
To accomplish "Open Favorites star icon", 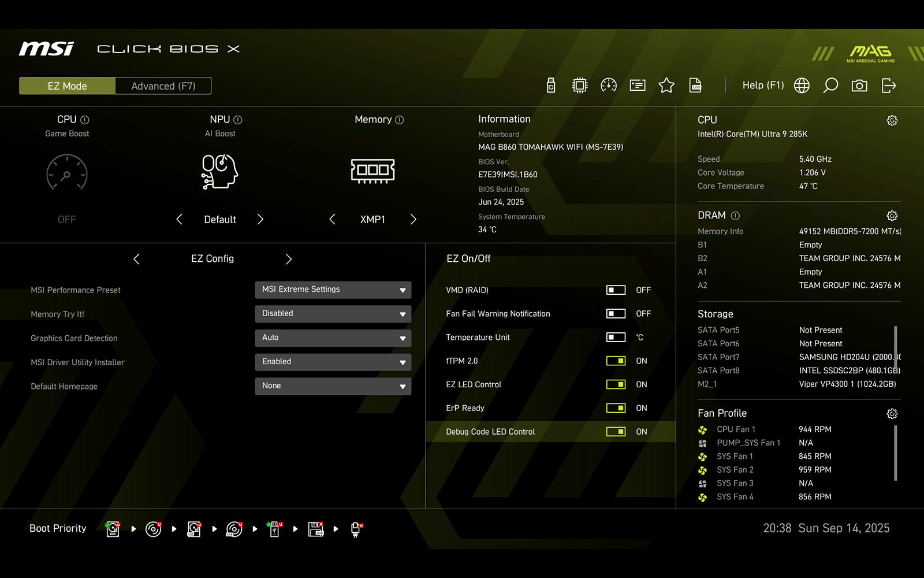I will tap(666, 86).
